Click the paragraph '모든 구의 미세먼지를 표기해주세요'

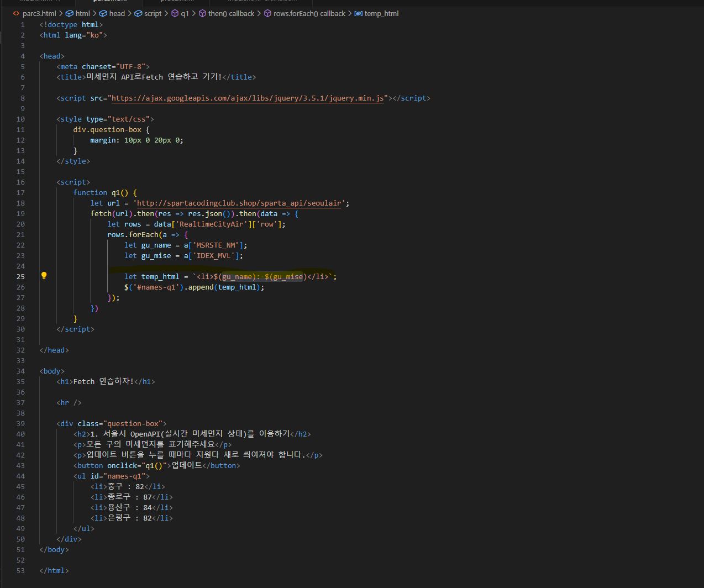(150, 444)
